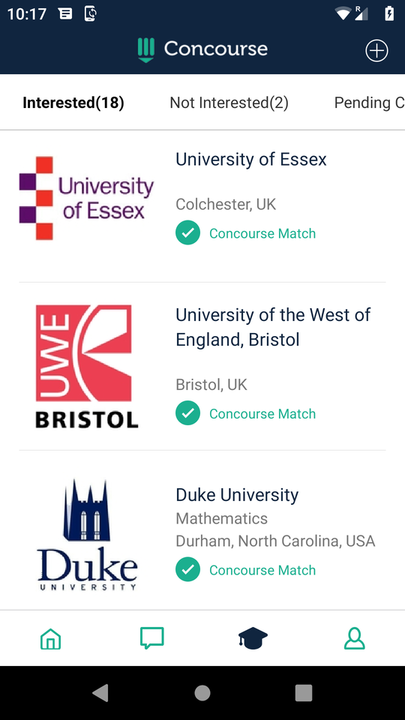Tap the Duke University logo thumbnail
The width and height of the screenshot is (405, 720).
click(x=87, y=535)
